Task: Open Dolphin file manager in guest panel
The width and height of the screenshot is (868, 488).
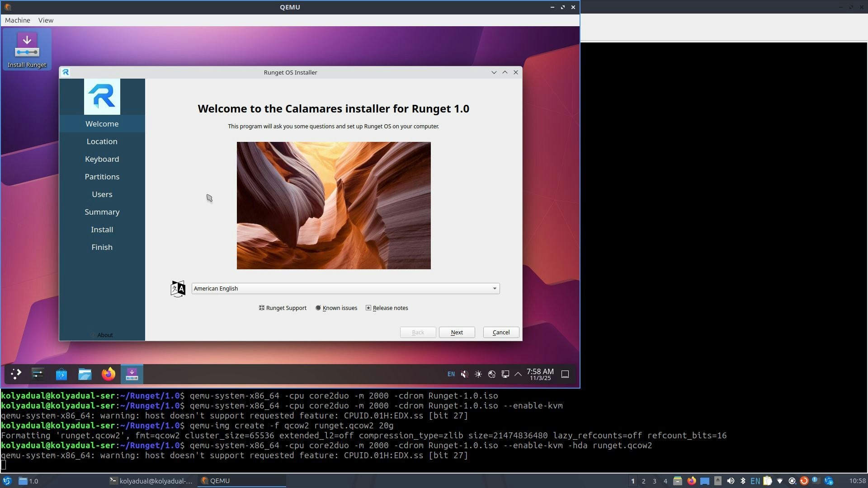Action: pos(85,374)
